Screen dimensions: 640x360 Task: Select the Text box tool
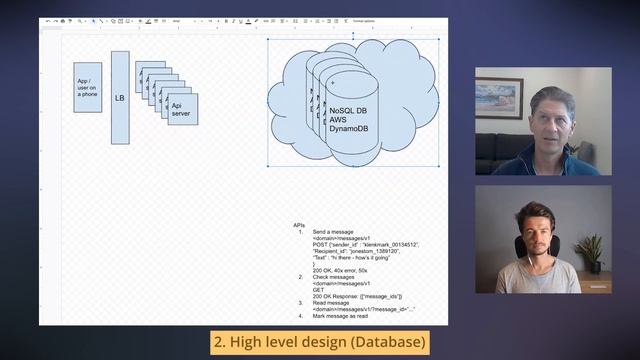tap(120, 21)
